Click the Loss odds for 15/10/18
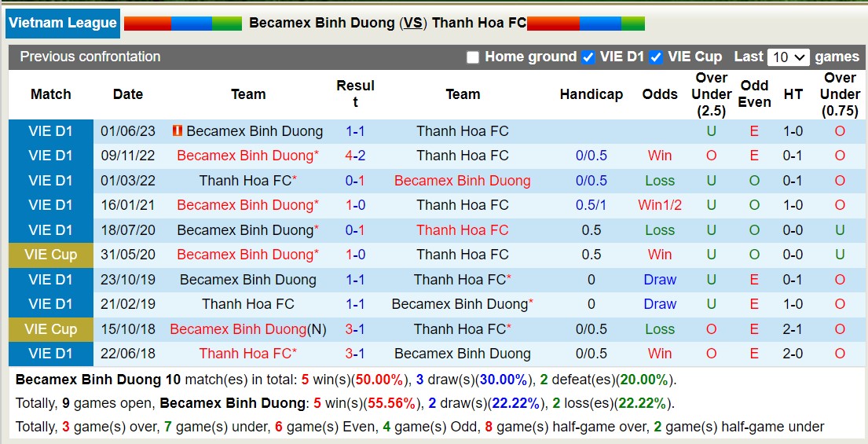868x444 pixels. [660, 328]
